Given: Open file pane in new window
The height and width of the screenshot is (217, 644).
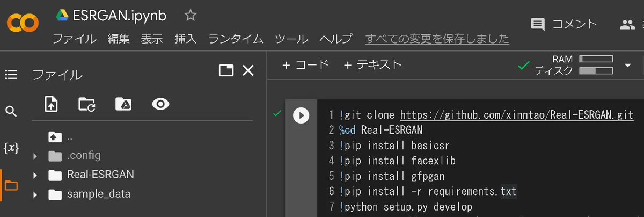Looking at the screenshot, I should 226,70.
